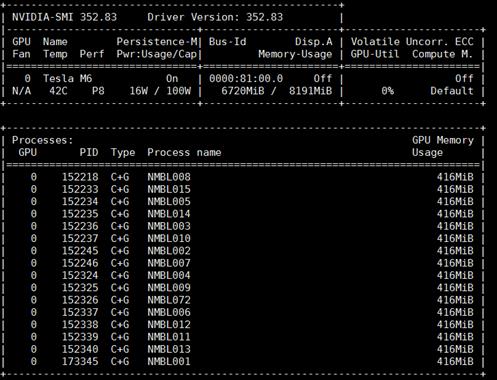Select PID 152339
The height and width of the screenshot is (380, 497).
pyautogui.click(x=80, y=337)
